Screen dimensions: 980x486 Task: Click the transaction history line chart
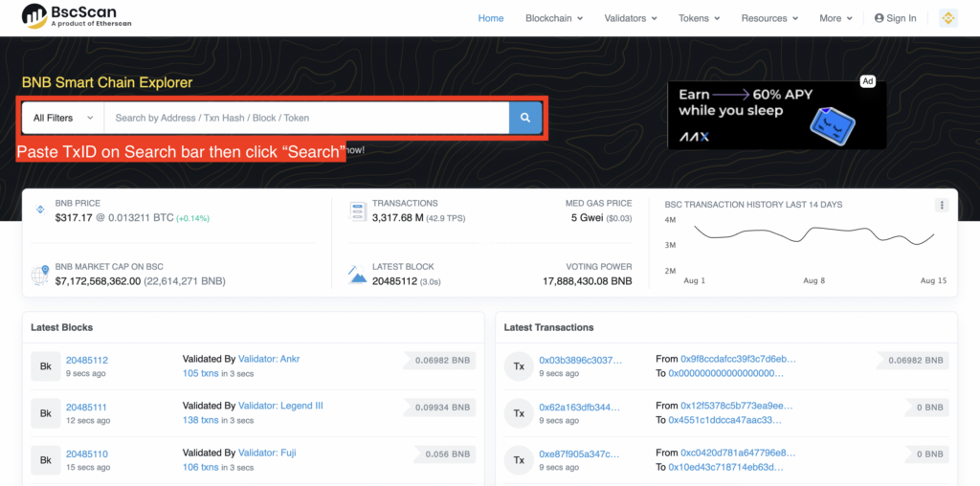click(x=813, y=235)
